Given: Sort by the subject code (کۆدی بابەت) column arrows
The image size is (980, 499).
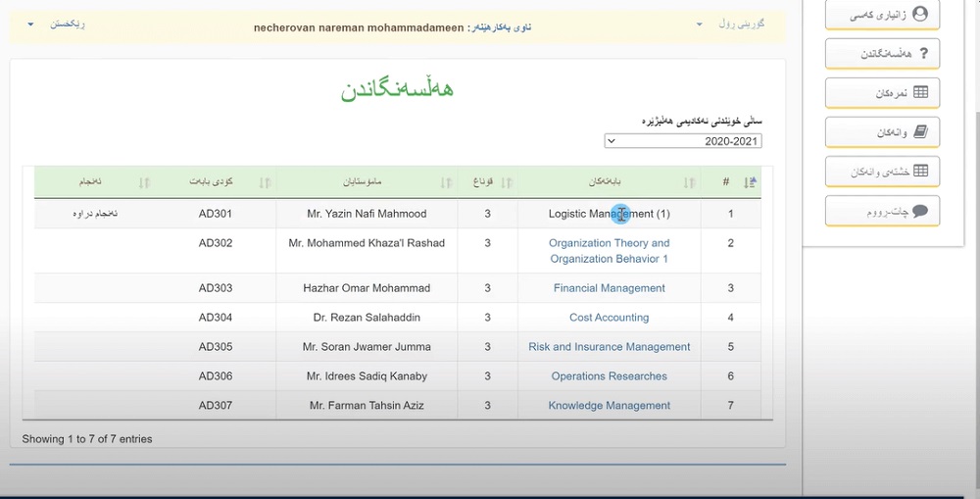Looking at the screenshot, I should click(x=265, y=182).
